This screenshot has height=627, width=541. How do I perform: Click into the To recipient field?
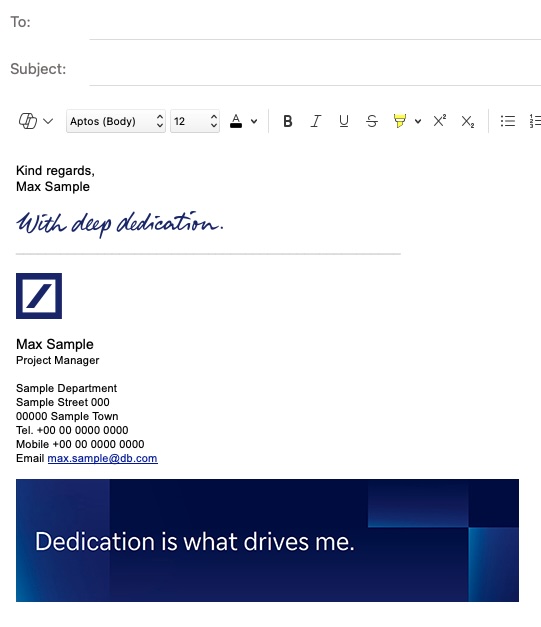click(315, 23)
